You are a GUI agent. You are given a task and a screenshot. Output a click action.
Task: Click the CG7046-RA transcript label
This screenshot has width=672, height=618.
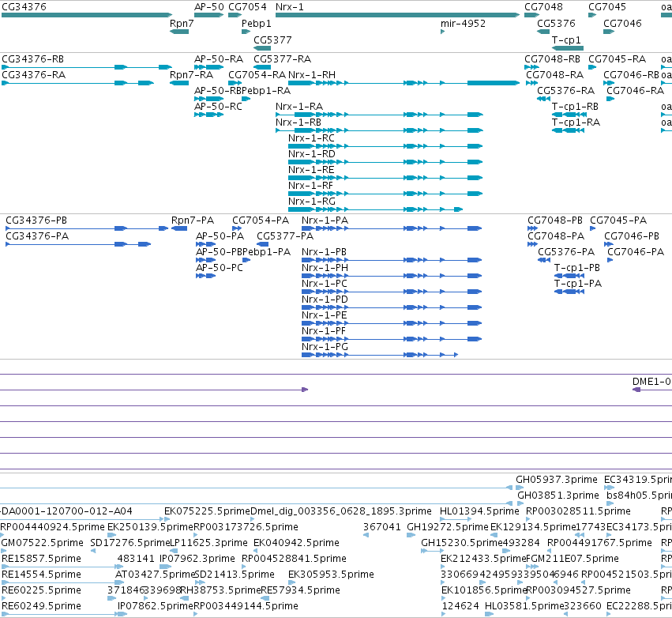click(635, 91)
